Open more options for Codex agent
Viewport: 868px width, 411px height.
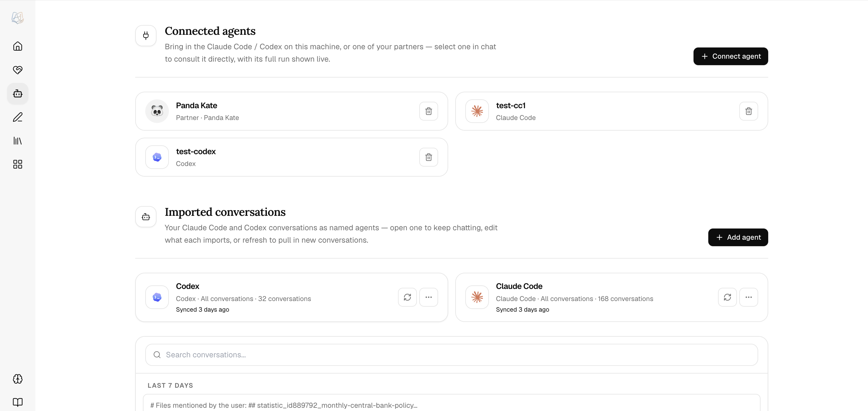(429, 297)
